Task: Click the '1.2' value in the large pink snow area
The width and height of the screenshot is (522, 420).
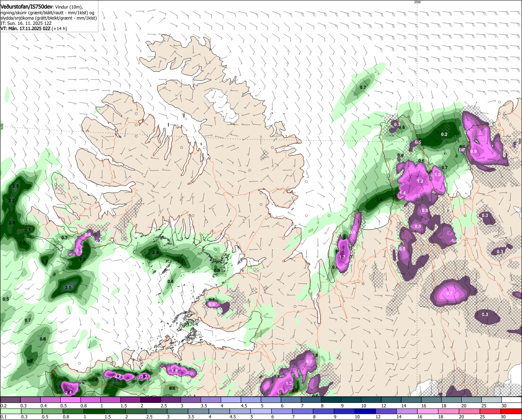Action: click(420, 181)
